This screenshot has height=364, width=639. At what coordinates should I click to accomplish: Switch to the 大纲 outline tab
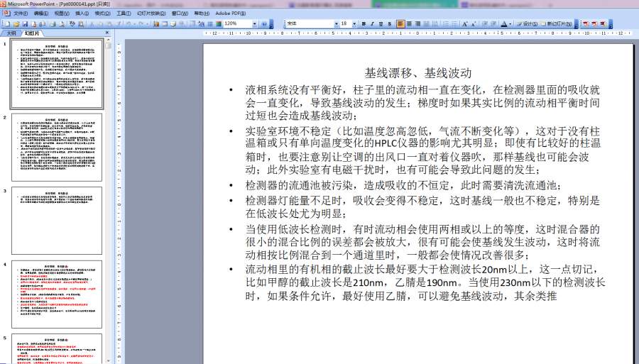[11, 33]
